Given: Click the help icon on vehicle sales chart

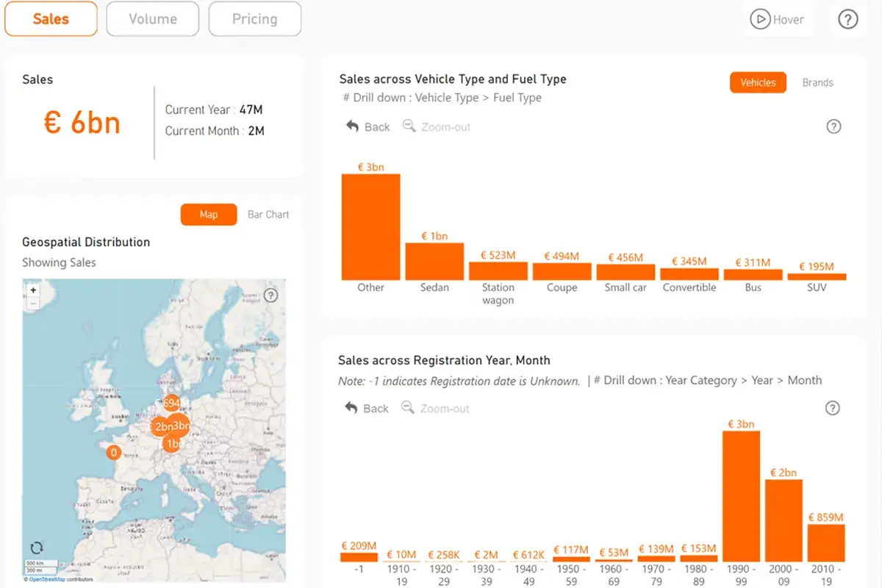Looking at the screenshot, I should (x=834, y=126).
